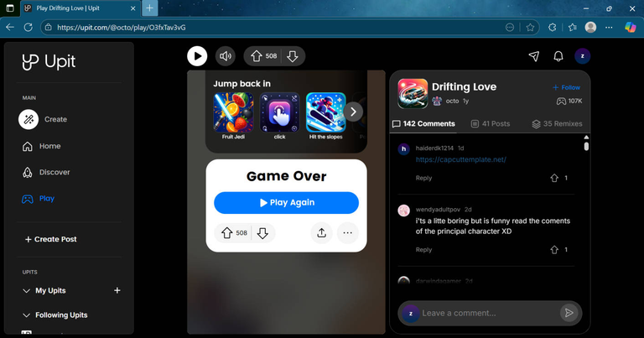Open Create in the sidebar
The height and width of the screenshot is (338, 644).
pyautogui.click(x=44, y=119)
